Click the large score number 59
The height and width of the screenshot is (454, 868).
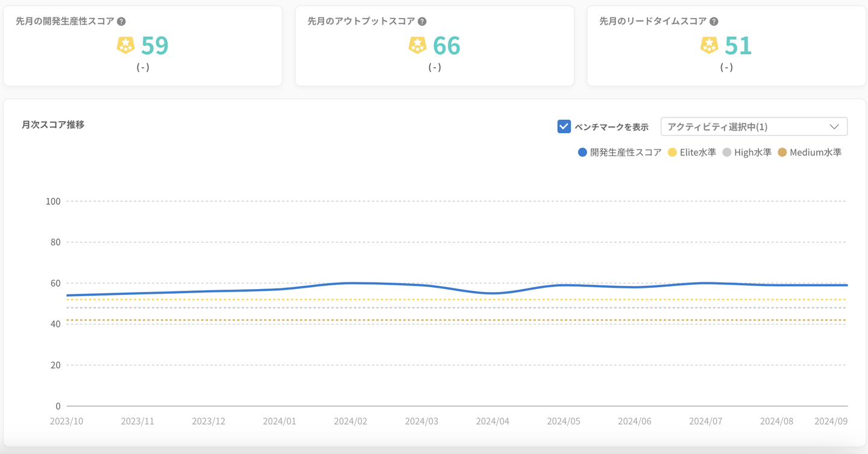[154, 45]
